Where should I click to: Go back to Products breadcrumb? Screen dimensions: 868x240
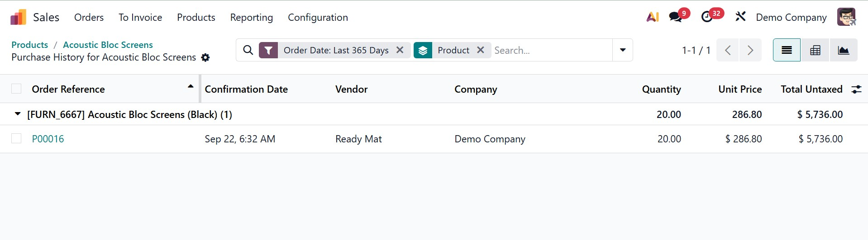coord(29,45)
